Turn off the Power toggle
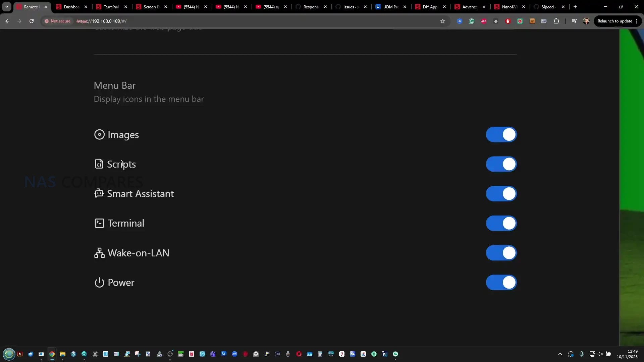Screen dimensions: 644x362 pyautogui.click(x=501, y=283)
